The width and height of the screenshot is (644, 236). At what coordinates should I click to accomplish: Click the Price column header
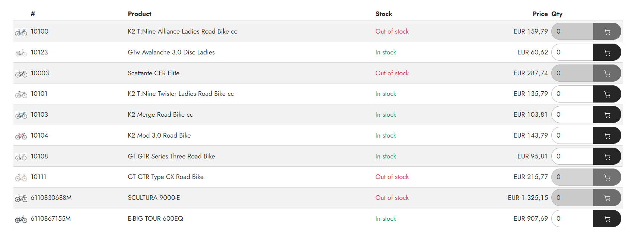tap(540, 14)
